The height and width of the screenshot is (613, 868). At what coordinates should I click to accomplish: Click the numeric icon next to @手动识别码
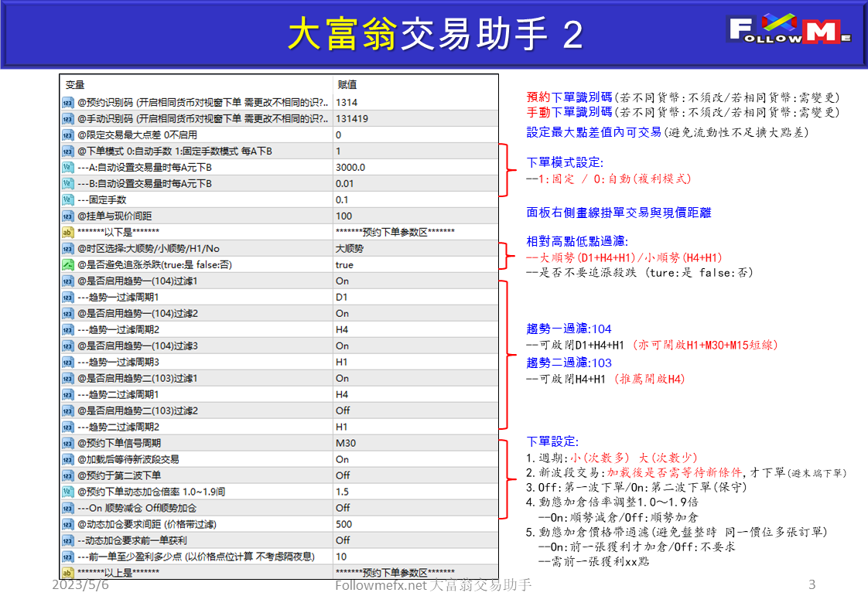pyautogui.click(x=67, y=119)
